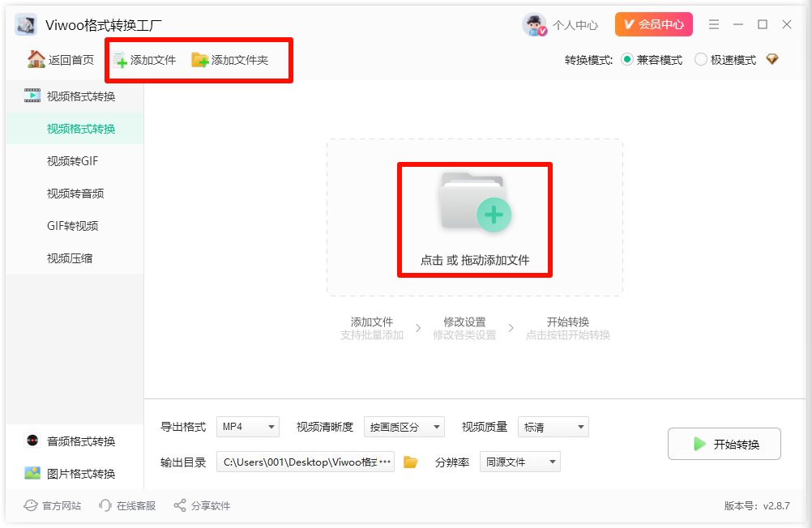Screen dimensions: 812x528
Task: Click the audio disc icon in sidebar
Action: pyautogui.click(x=32, y=441)
